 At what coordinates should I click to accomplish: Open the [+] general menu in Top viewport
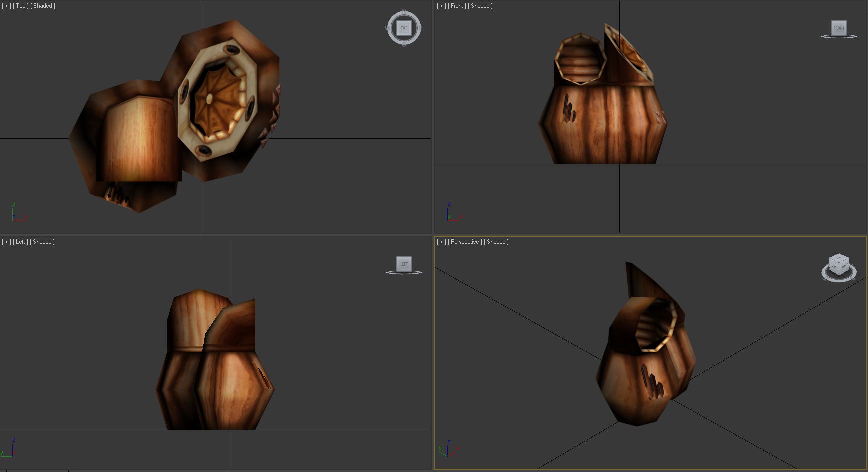pos(6,6)
